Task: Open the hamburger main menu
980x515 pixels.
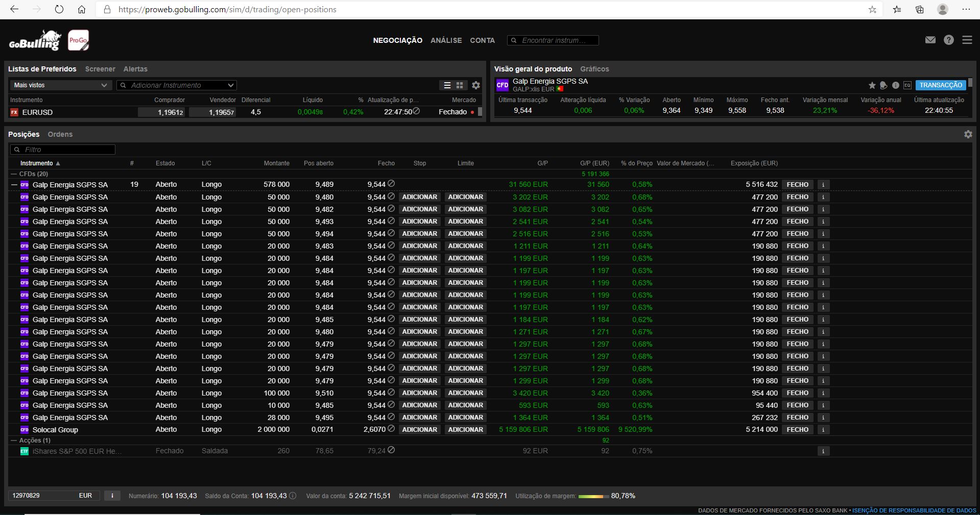Action: 967,40
